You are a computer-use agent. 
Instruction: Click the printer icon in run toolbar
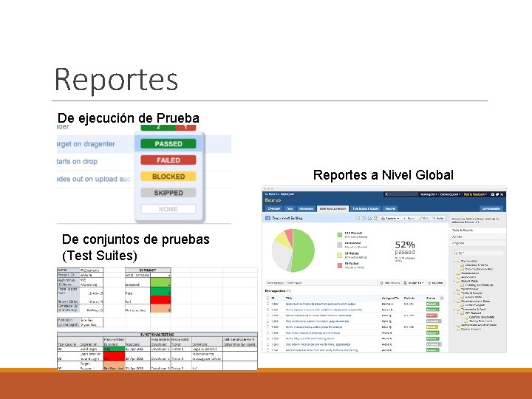[369, 218]
